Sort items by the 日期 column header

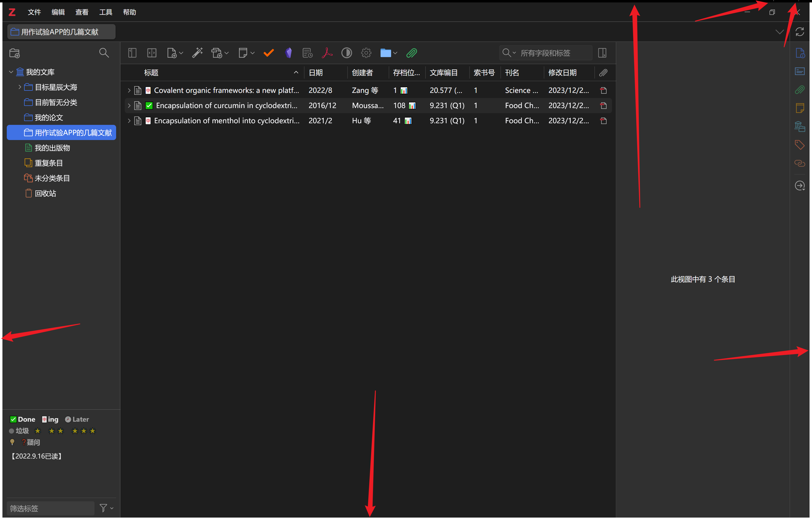(316, 73)
